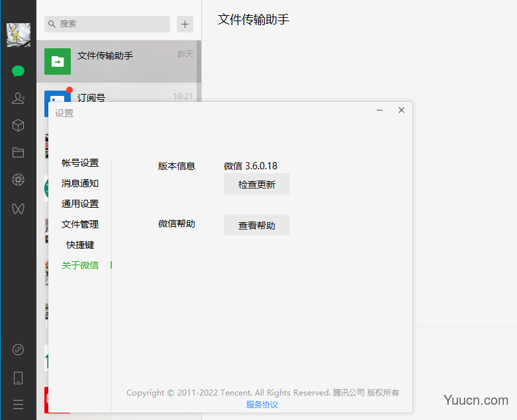Click the 文件传输助手 chat header title
This screenshot has height=420, width=517.
[x=254, y=19]
